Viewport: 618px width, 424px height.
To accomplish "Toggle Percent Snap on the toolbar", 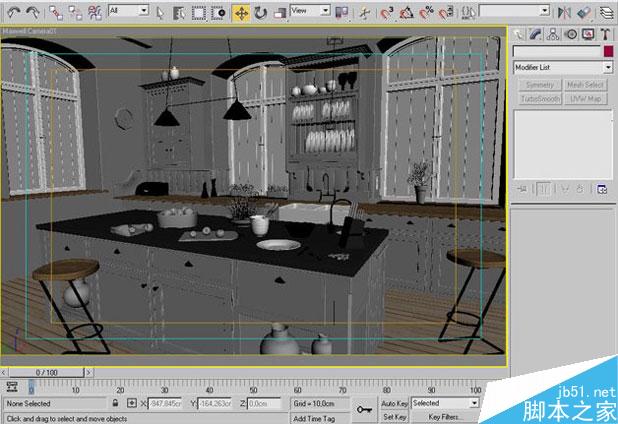I will [x=426, y=13].
